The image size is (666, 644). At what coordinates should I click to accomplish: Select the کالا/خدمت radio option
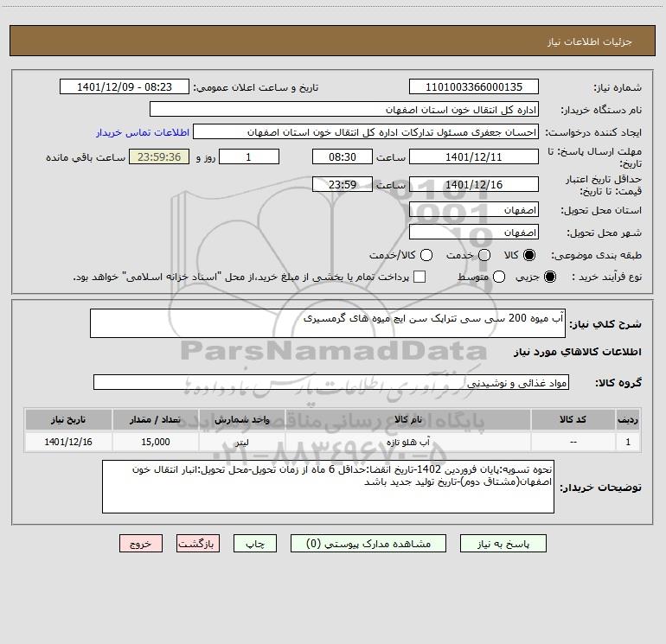(x=426, y=255)
